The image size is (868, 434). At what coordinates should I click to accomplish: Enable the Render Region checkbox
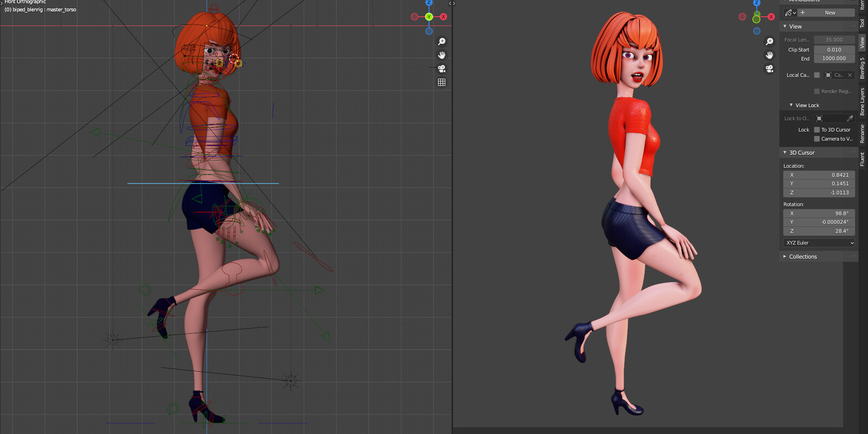[x=816, y=91]
